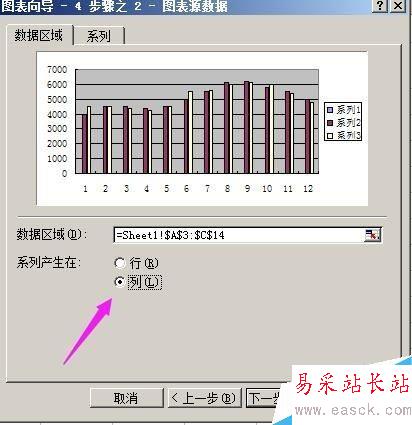Select the 行(R) radio option
412x425 pixels.
[136, 263]
